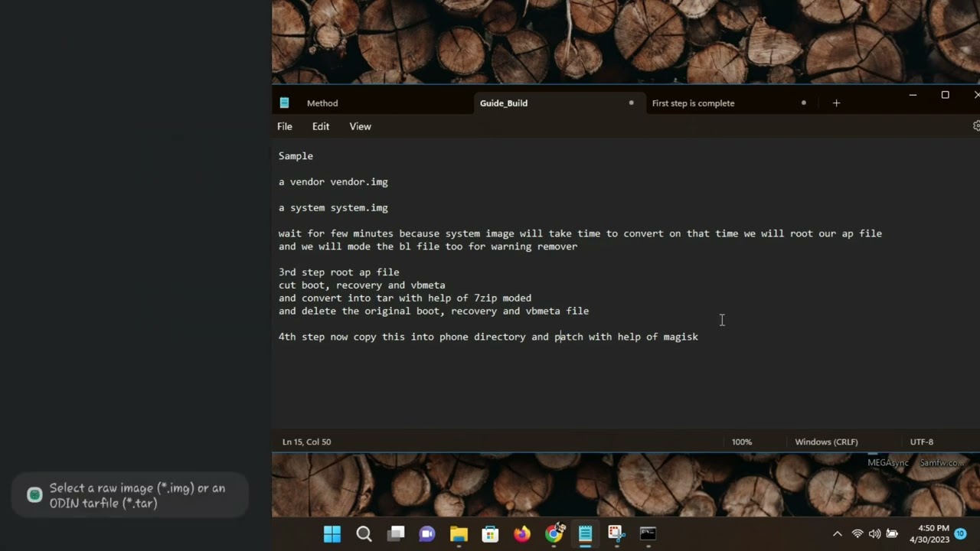Click the '7zip moded' text

tap(502, 298)
